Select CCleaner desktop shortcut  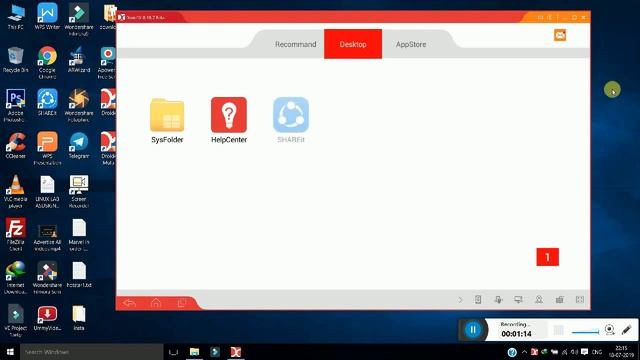[x=16, y=146]
